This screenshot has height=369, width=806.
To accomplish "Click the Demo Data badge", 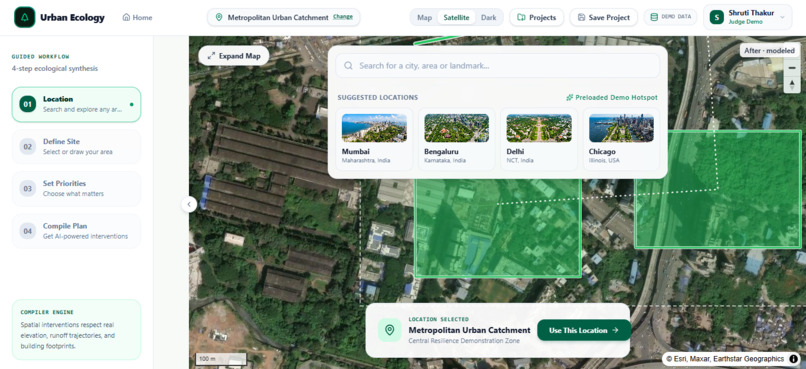I will pos(670,17).
